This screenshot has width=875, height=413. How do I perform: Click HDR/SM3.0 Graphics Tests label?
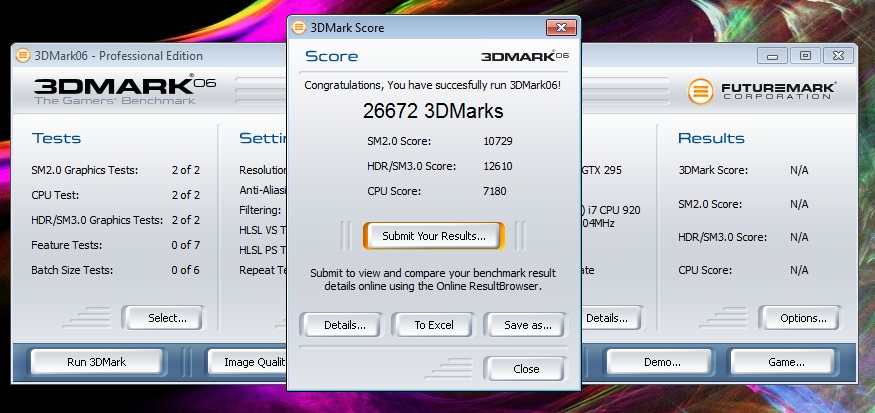point(97,220)
